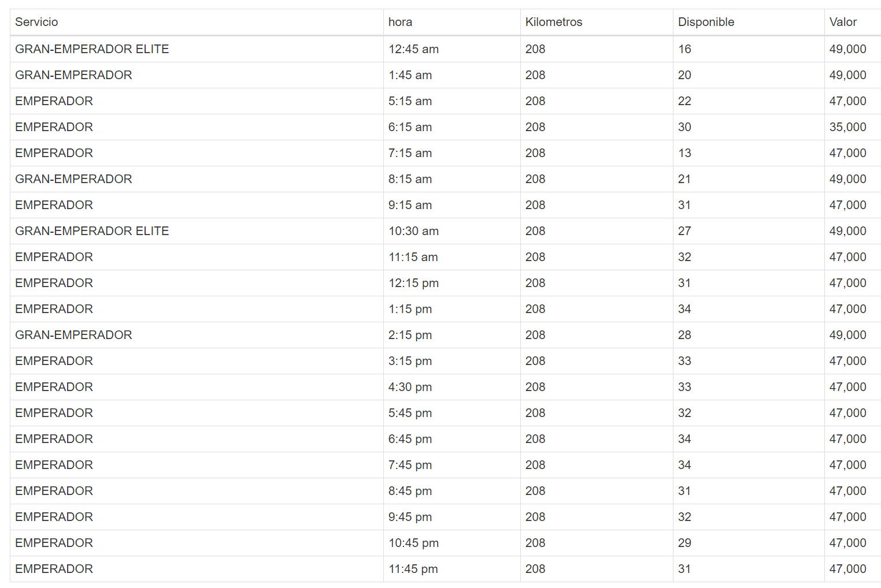881x588 pixels.
Task: Click the 35,000 fare value
Action: coord(847,127)
